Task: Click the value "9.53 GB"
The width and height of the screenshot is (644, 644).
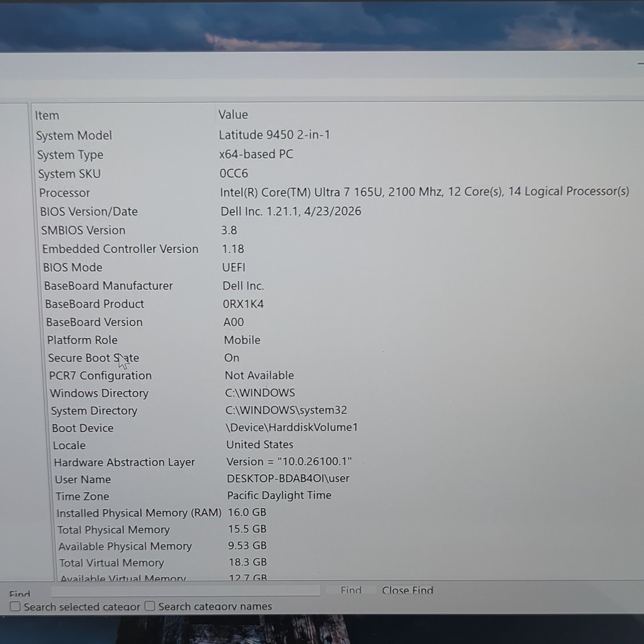Action: tap(248, 546)
